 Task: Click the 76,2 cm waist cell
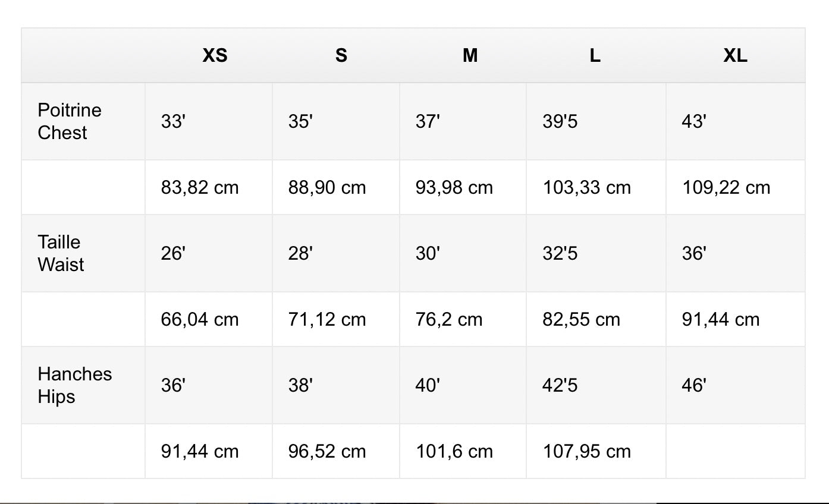(x=448, y=320)
